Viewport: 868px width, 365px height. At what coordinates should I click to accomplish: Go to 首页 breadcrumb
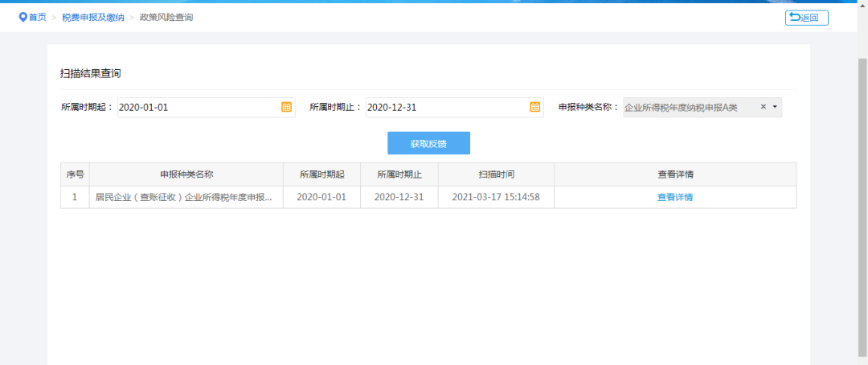point(38,18)
